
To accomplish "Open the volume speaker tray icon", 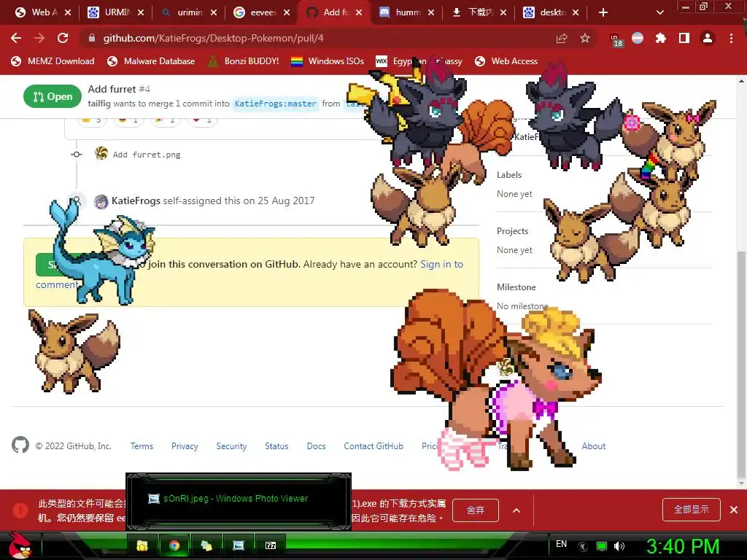I will 619,546.
